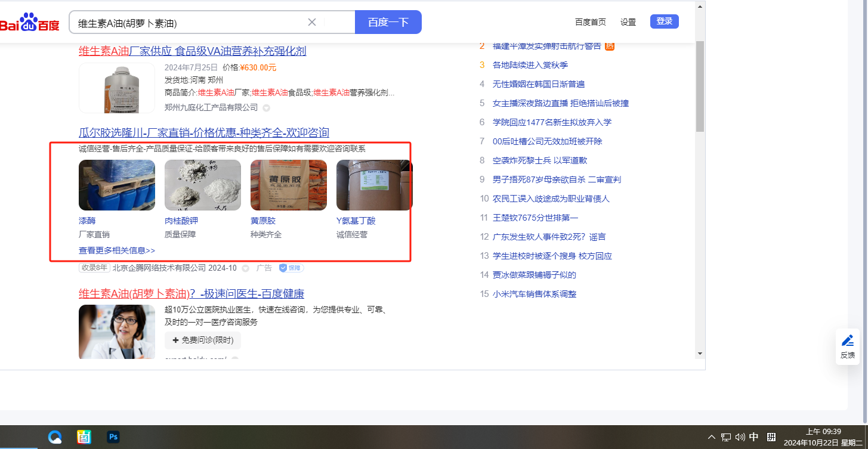Open the Y氨基丁酸 product link
868x449 pixels.
pos(356,221)
